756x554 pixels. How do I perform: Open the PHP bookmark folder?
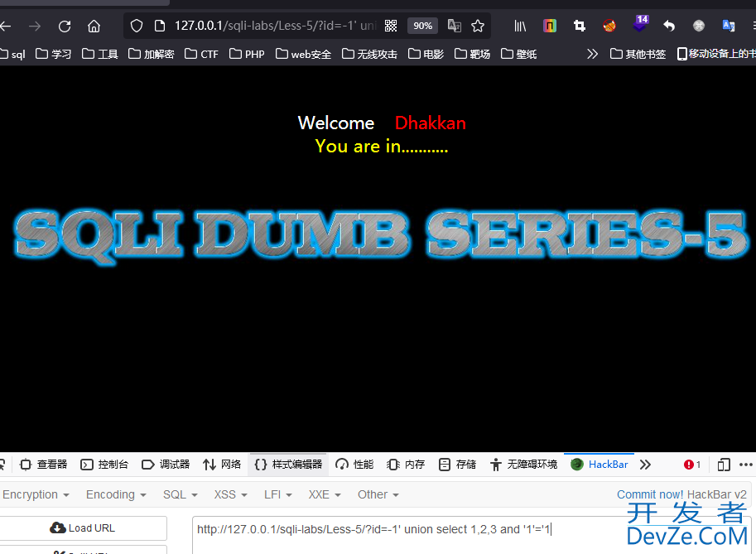[x=247, y=54]
